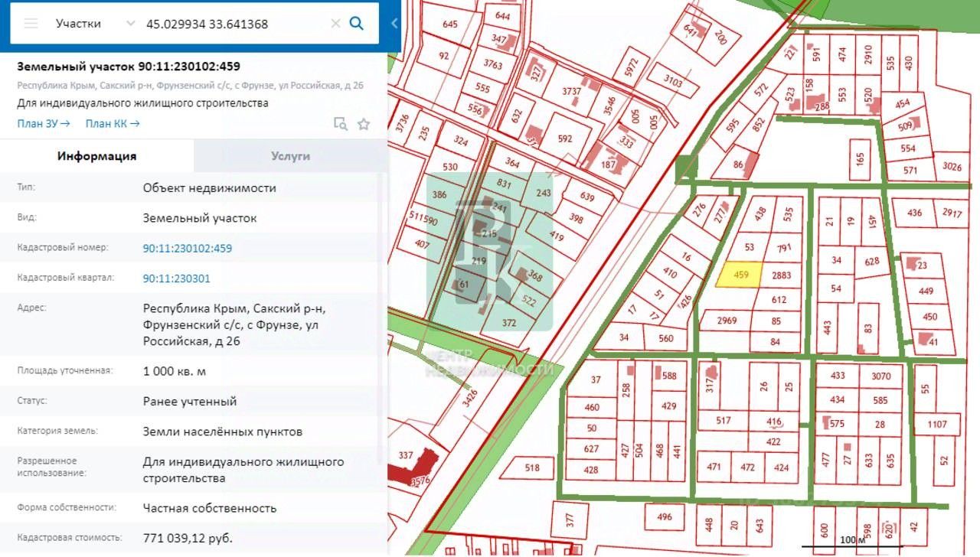The image size is (980, 557).
Task: Select parcel 377 on the map
Action: click(570, 520)
